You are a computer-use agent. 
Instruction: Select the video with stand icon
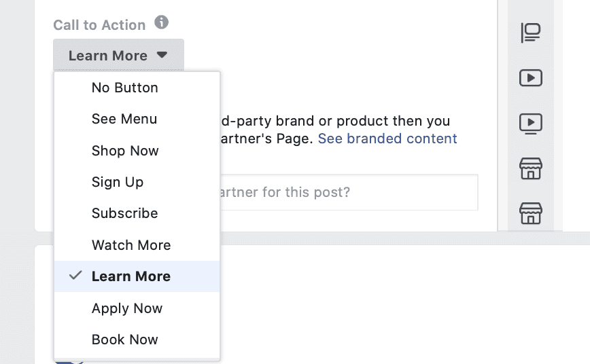(531, 124)
